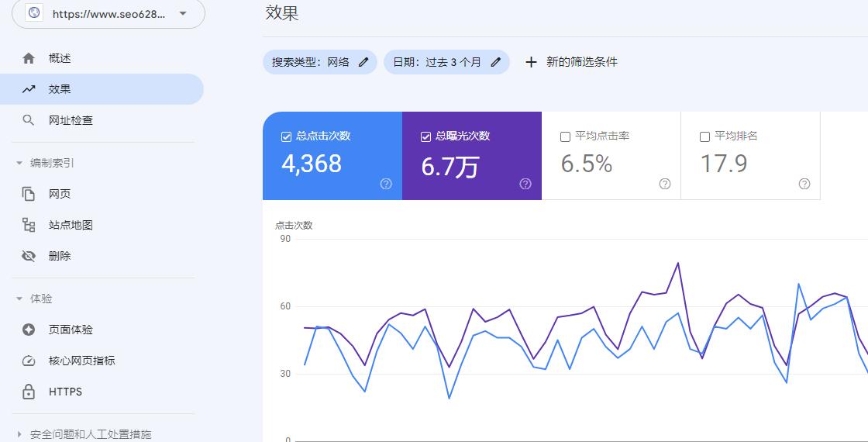Add 新的筛选条件

click(x=571, y=62)
